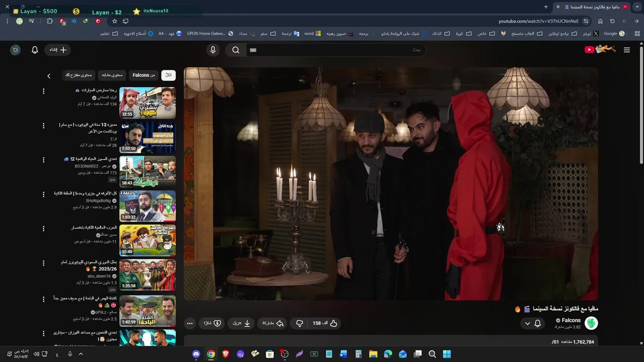Open the media controls music-note icon
Image resolution: width=644 pixels, height=362 pixels.
(31, 21)
